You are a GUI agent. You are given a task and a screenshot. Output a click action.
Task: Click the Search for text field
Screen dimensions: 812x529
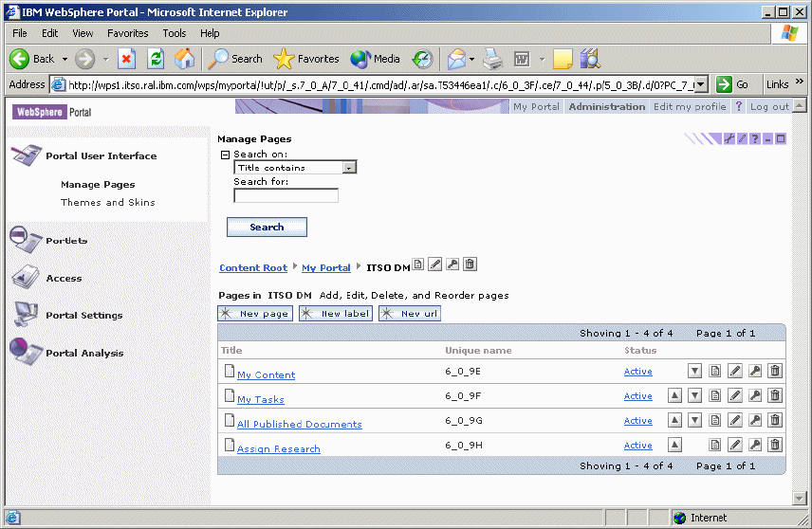pyautogui.click(x=286, y=195)
